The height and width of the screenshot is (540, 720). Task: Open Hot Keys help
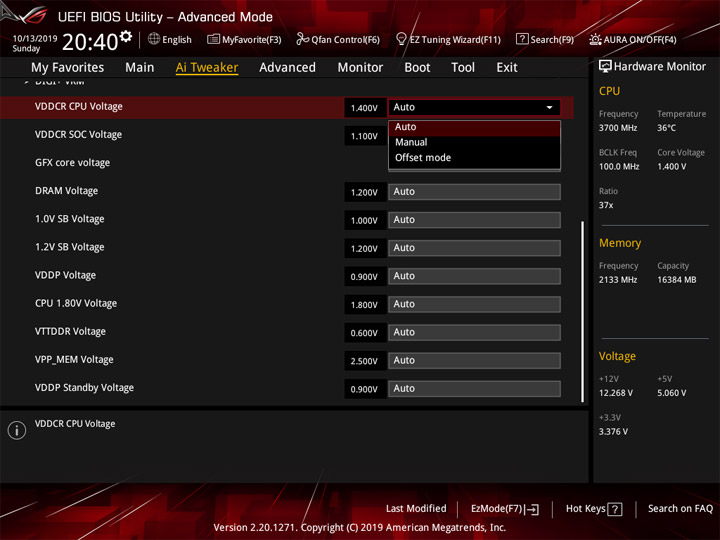(594, 509)
